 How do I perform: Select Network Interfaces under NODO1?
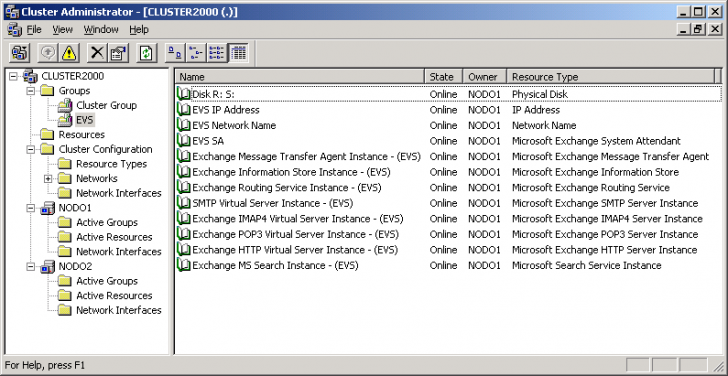pos(119,252)
